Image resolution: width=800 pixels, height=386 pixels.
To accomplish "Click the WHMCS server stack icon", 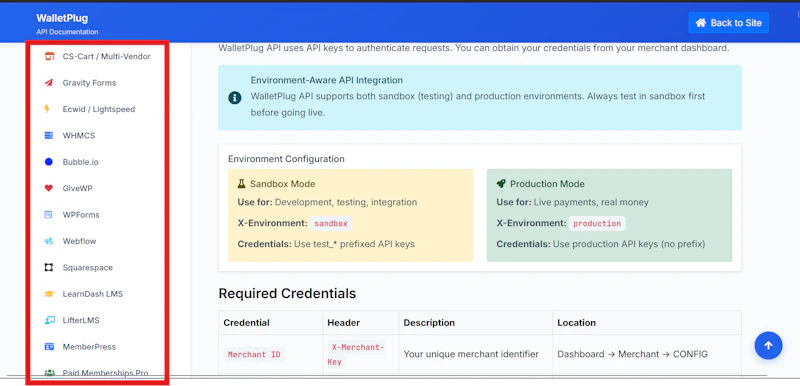I will click(x=49, y=136).
